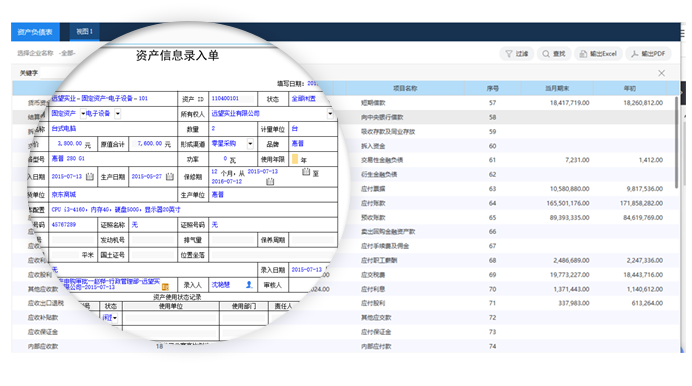This screenshot has height=386, width=692.
Task: Open the usage status dropdown in 状态 column
Action: point(115,318)
